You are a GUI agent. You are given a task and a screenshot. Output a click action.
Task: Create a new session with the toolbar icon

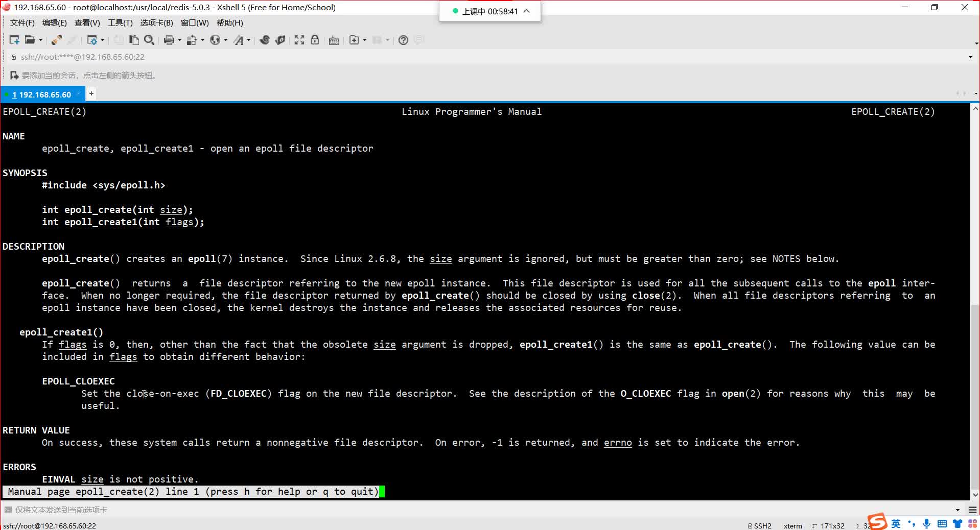point(14,40)
